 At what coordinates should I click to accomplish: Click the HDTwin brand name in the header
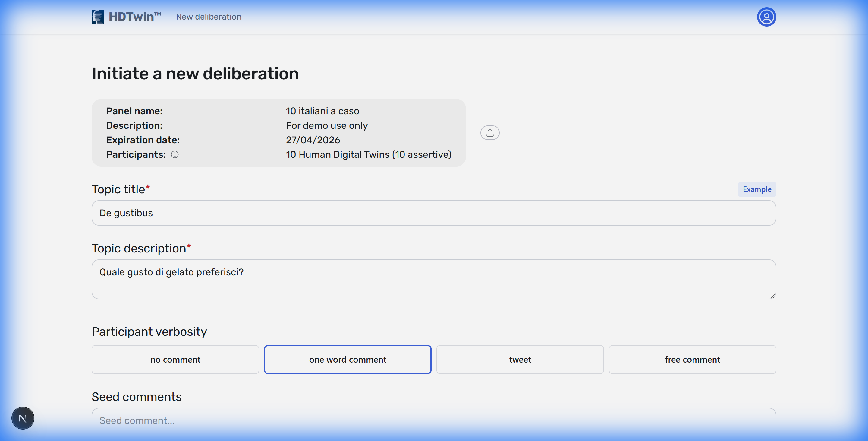134,17
